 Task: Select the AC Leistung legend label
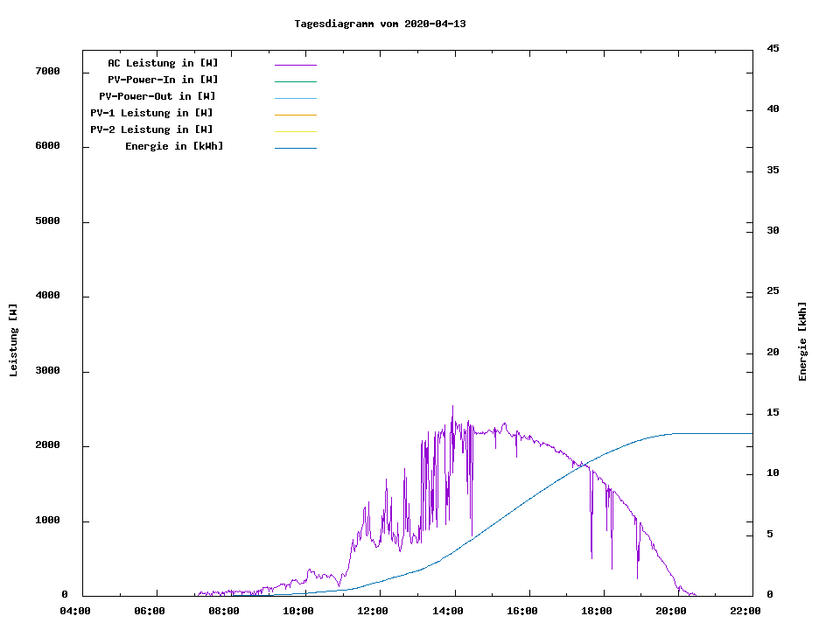pyautogui.click(x=163, y=63)
